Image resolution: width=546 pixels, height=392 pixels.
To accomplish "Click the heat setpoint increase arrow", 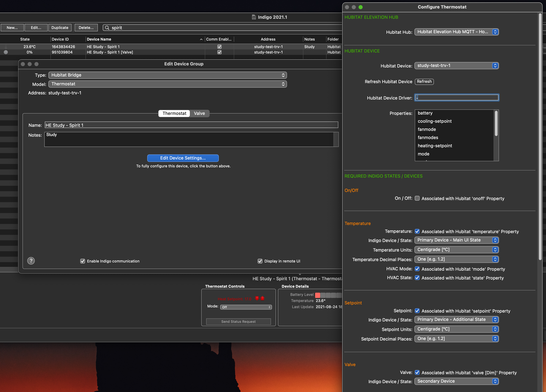I will coord(262,298).
